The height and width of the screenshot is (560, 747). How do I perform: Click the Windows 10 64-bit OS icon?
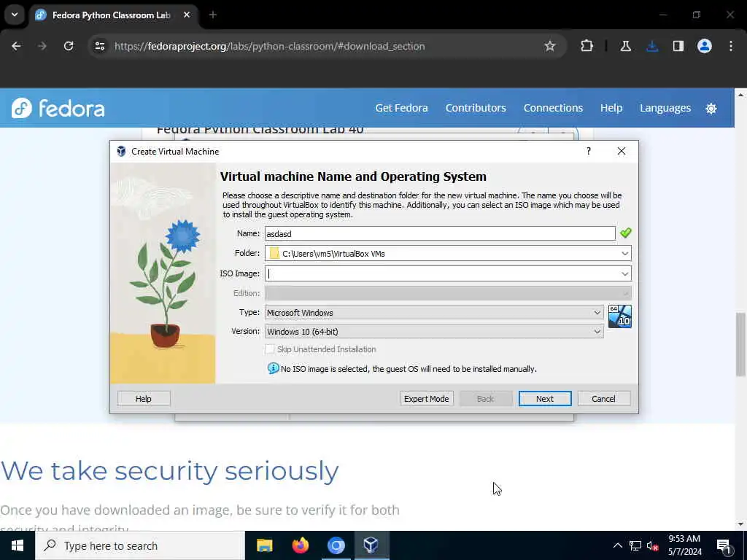tap(620, 316)
